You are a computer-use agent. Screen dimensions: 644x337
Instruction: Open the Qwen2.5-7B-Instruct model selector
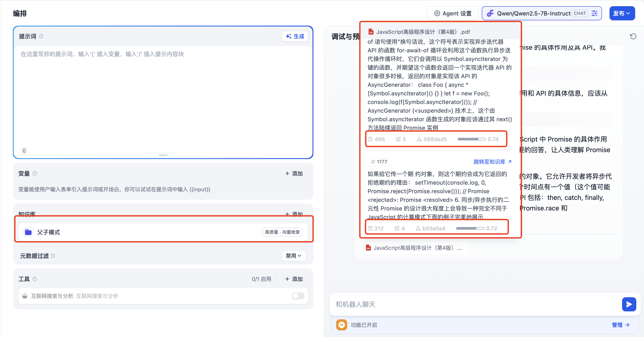coord(533,13)
